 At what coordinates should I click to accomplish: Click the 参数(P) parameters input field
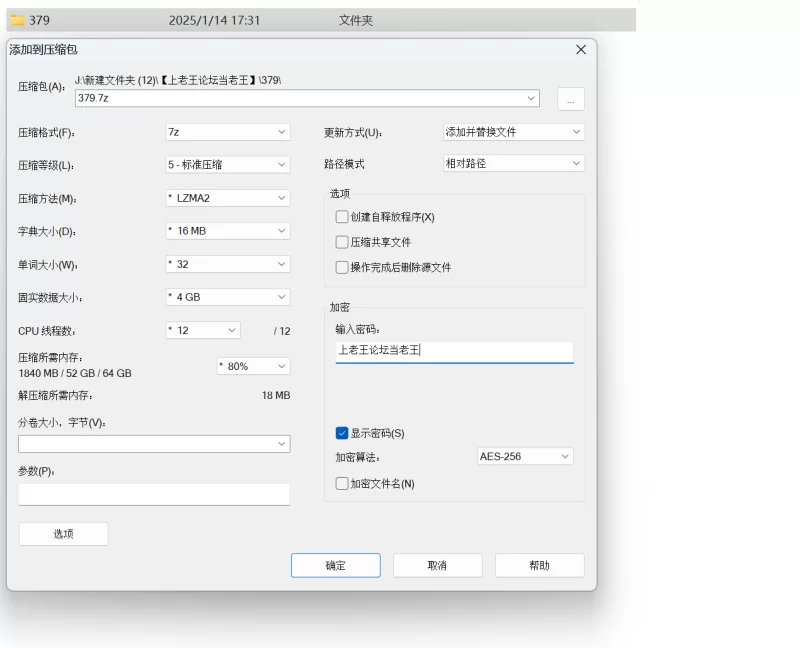(x=154, y=494)
